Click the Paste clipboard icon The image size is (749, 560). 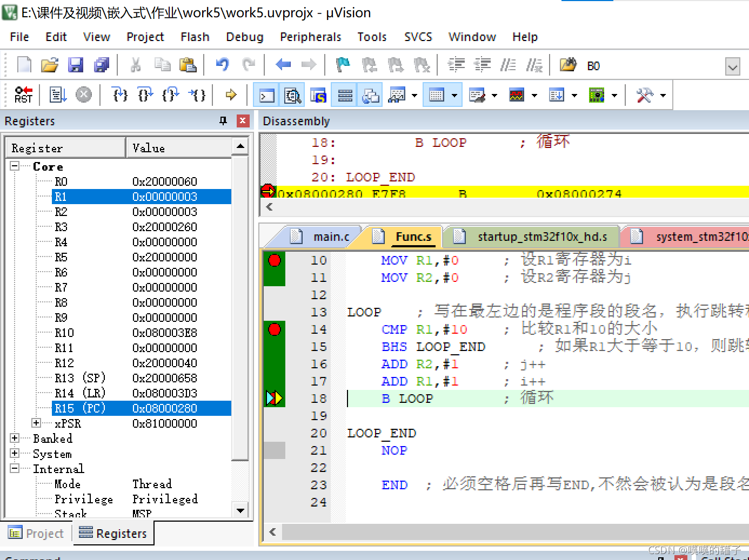(188, 65)
